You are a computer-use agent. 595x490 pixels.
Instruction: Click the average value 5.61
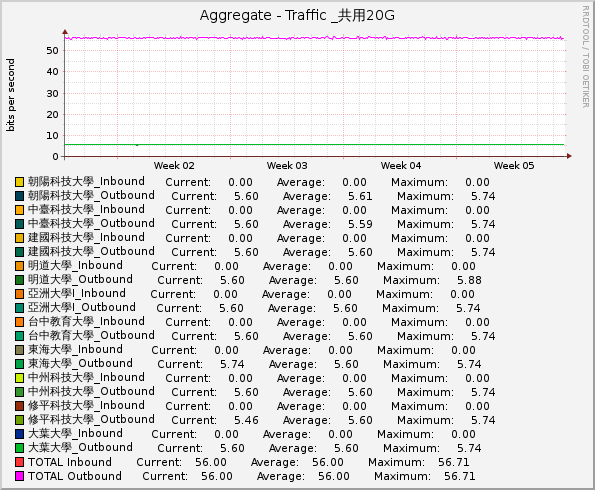point(360,196)
